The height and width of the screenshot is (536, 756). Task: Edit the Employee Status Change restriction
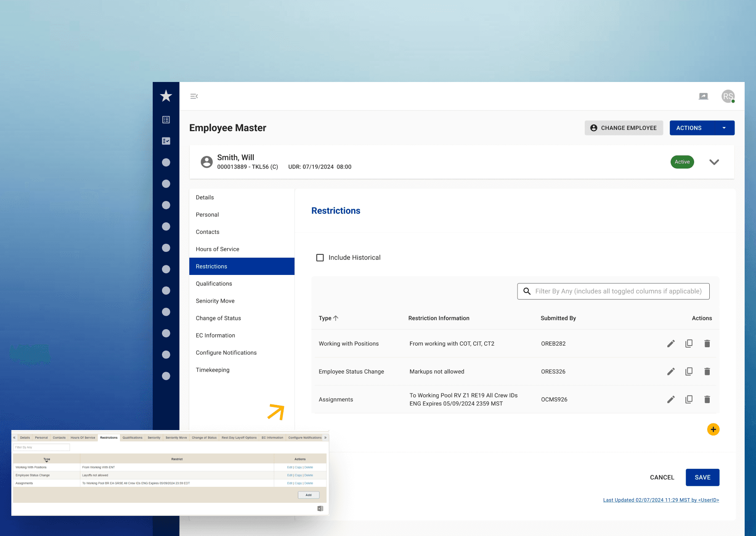pos(671,372)
